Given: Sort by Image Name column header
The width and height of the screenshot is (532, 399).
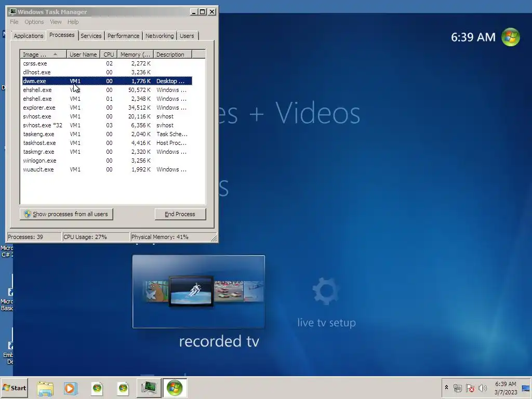Looking at the screenshot, I should (x=43, y=54).
